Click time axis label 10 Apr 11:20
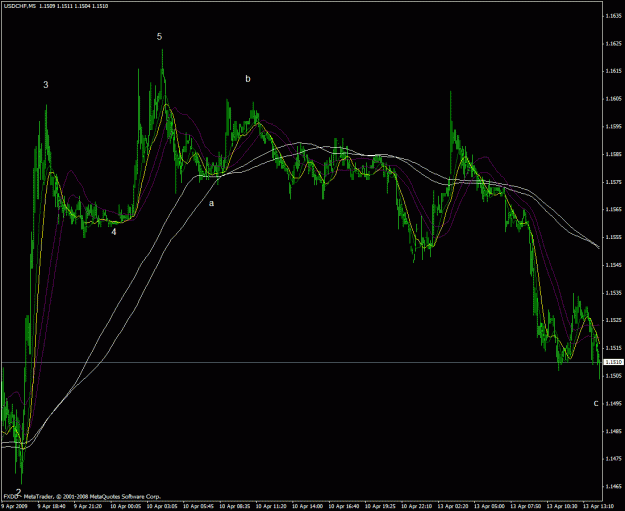625x511 pixels. click(271, 506)
